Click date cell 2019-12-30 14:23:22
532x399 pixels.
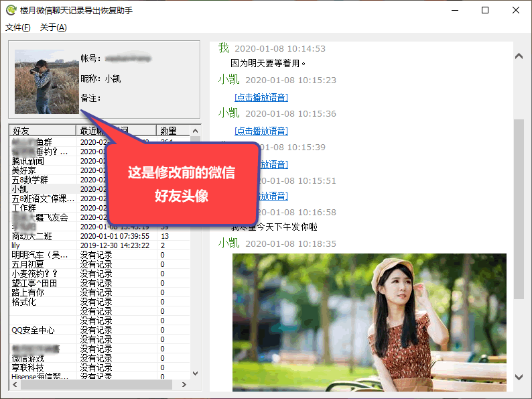(115, 245)
